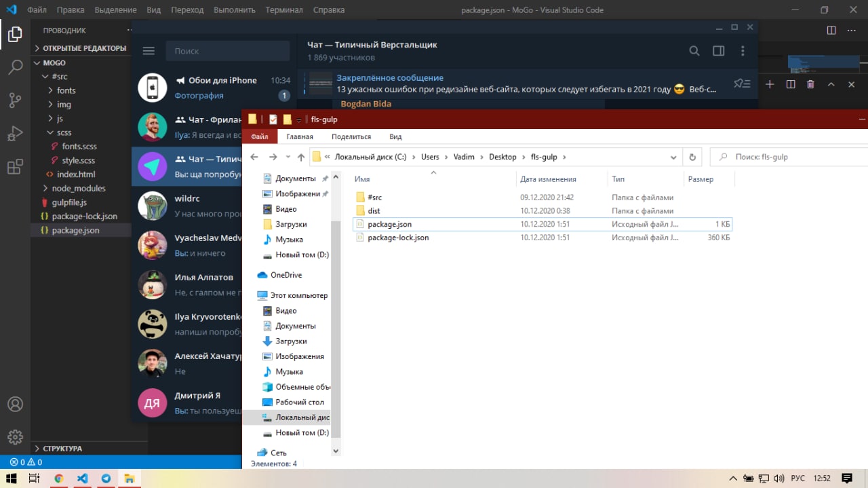Click the Telegram Поиск search field
Image resolution: width=868 pixels, height=488 pixels.
[228, 51]
